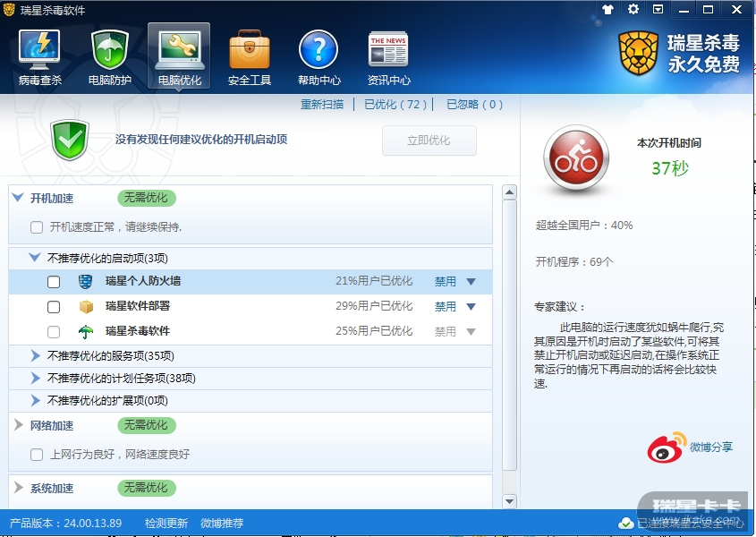Collapse 不推荐优化的启动项(3项) group

coord(35,257)
